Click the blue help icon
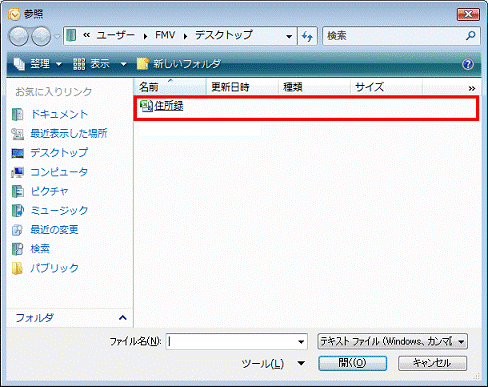 coord(468,64)
